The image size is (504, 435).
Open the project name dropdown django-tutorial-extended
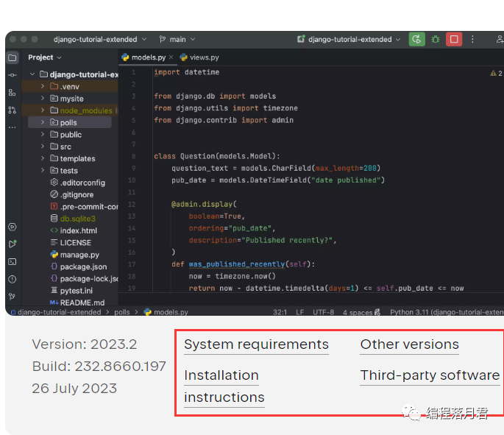(x=100, y=39)
